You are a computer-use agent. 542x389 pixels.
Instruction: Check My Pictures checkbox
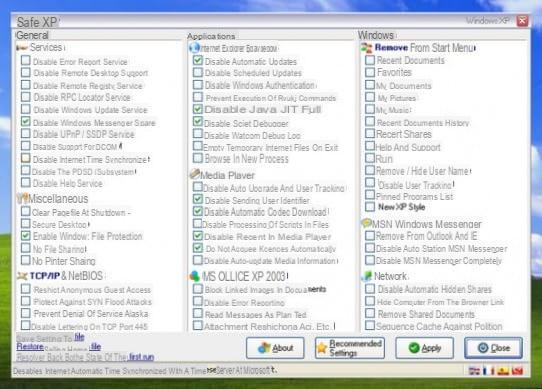370,97
